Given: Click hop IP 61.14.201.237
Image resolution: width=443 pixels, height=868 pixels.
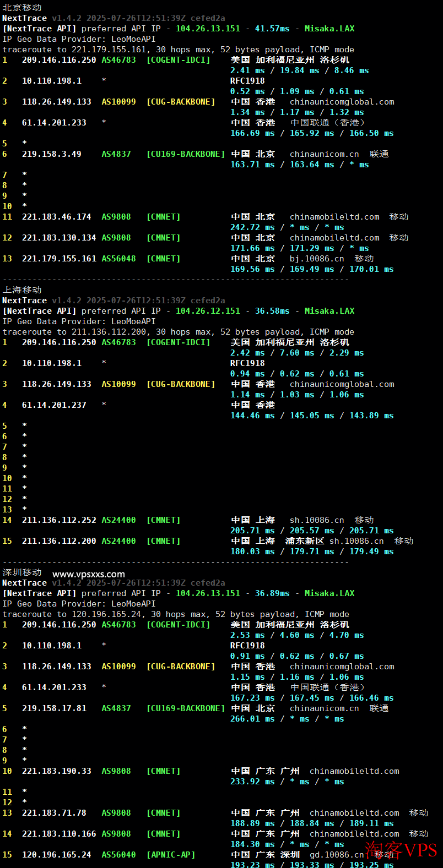Looking at the screenshot, I should coord(54,405).
